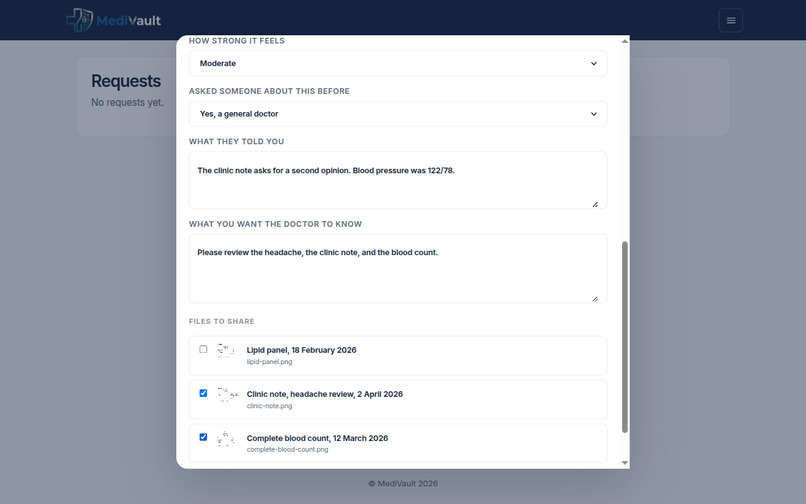This screenshot has height=504, width=806.
Task: Uncheck the Clinic note file checkbox
Action: tap(203, 393)
